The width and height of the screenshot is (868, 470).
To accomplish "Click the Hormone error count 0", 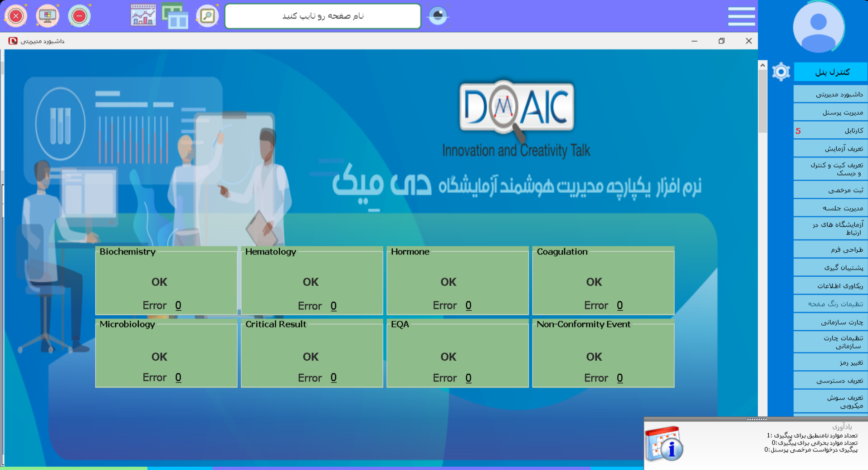I will tap(468, 305).
